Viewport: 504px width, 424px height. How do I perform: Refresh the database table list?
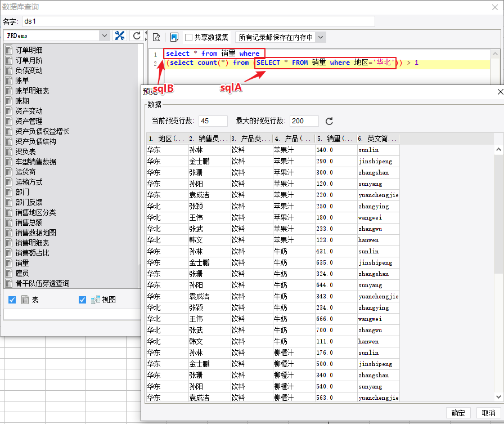pyautogui.click(x=136, y=35)
